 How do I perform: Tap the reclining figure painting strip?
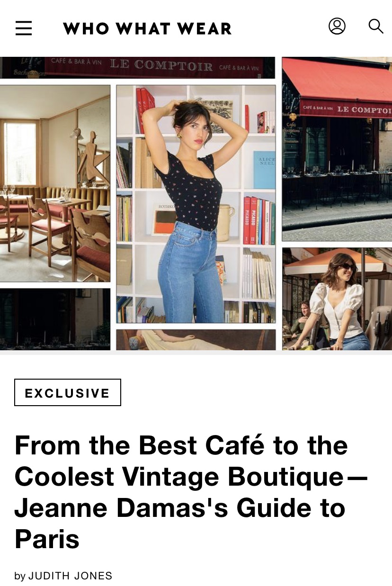pos(196,340)
